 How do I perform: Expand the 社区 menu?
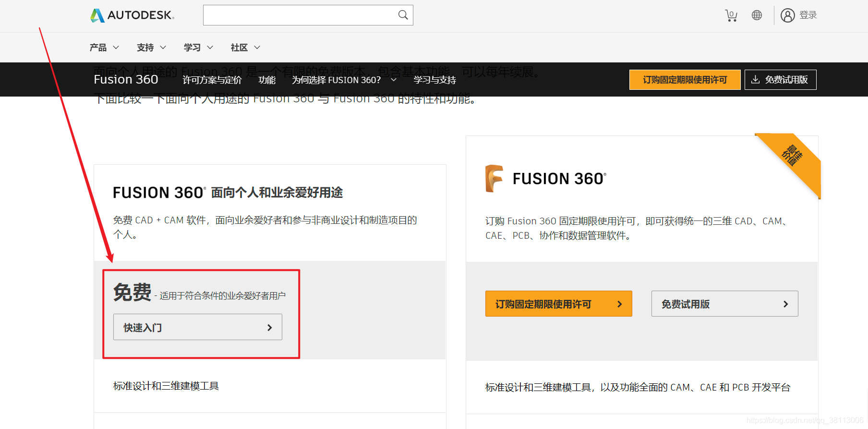[x=245, y=48]
